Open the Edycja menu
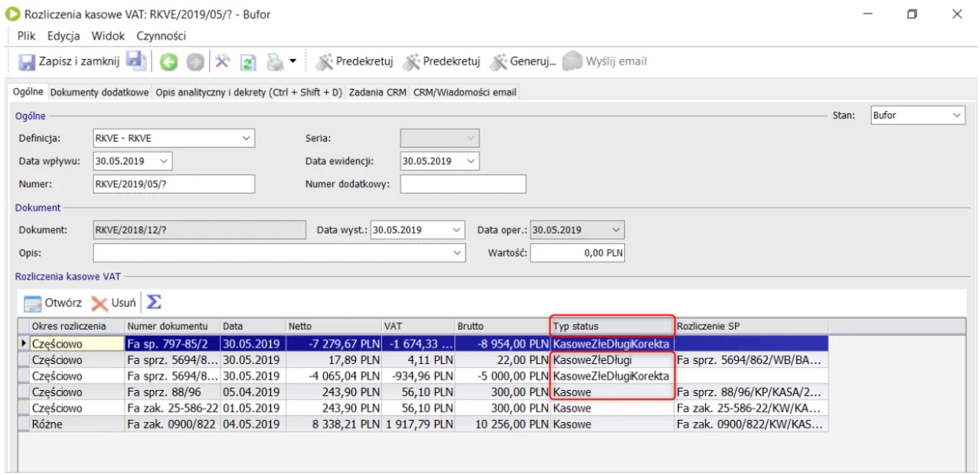The height and width of the screenshot is (475, 980). [x=64, y=36]
